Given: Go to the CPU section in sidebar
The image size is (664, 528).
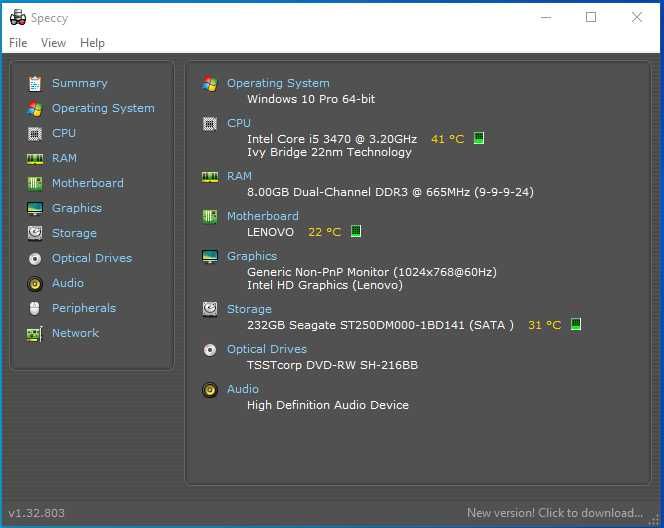Looking at the screenshot, I should tap(64, 133).
